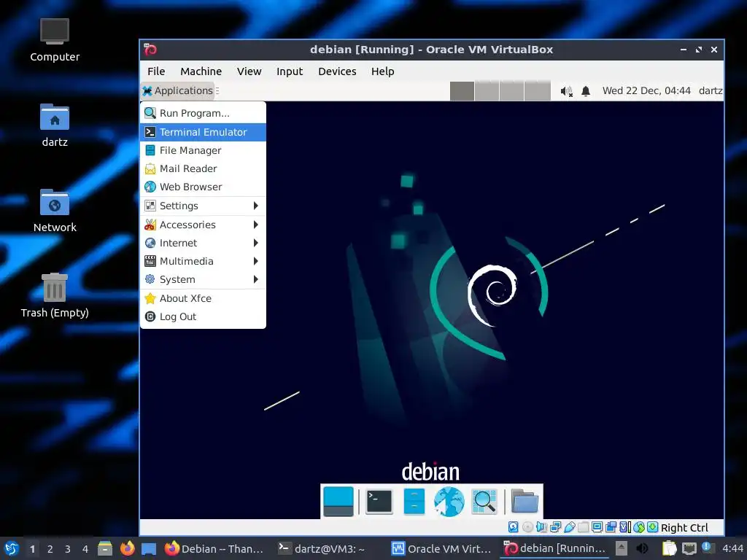
Task: Click VirtualBox network indicator
Action: pyautogui.click(x=555, y=527)
